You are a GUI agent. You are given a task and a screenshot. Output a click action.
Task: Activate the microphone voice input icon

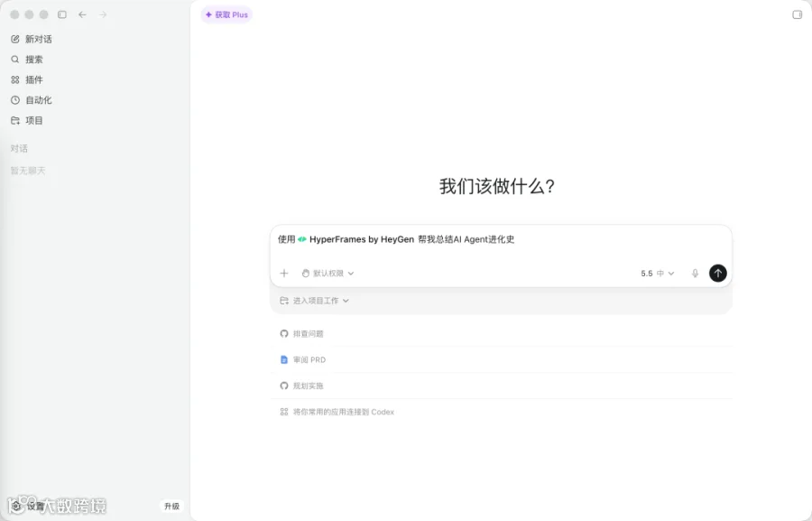pyautogui.click(x=695, y=274)
